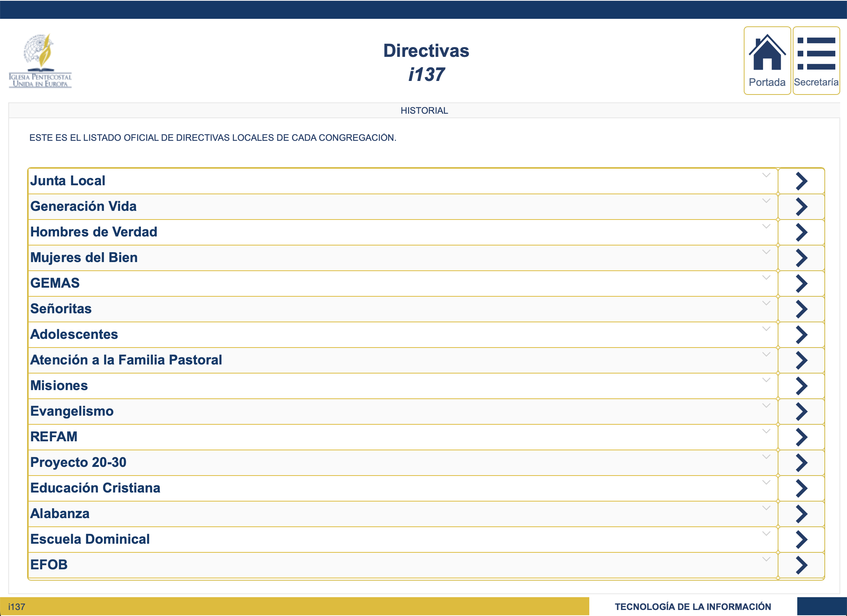847x616 pixels.
Task: Click the arrow icon for Alabanza
Action: click(801, 514)
